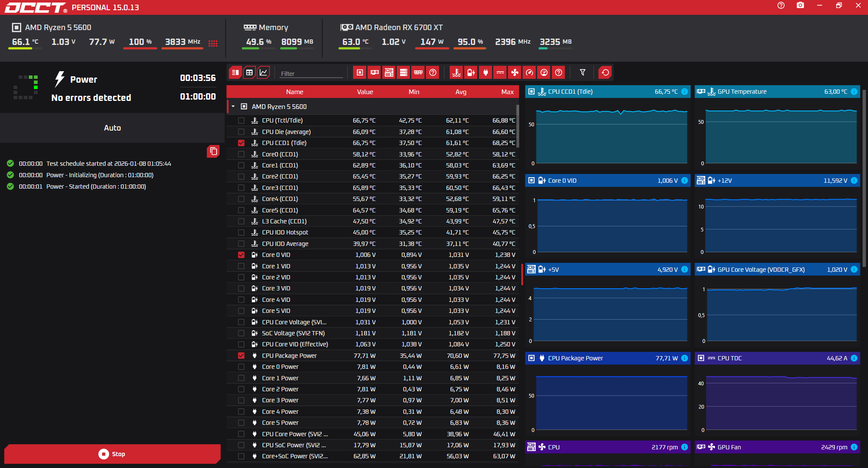
Task: Show info for GPU Temperature graph
Action: [854, 92]
